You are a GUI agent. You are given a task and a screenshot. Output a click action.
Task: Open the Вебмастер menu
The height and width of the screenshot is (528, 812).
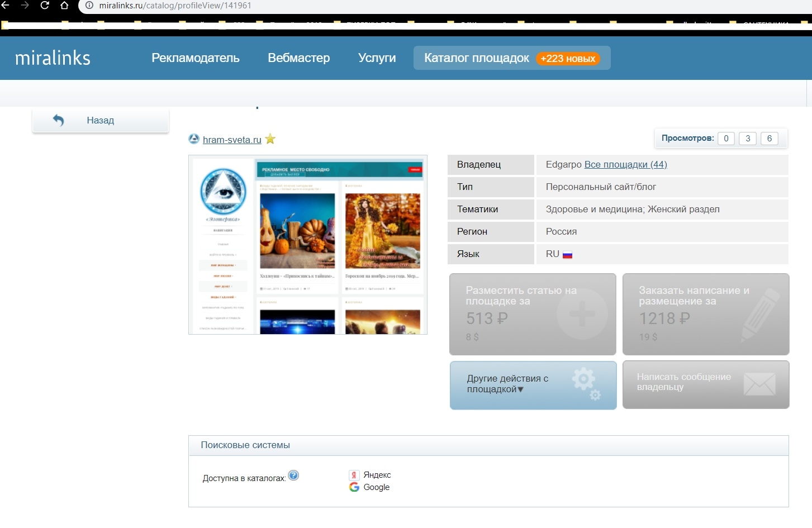click(299, 58)
